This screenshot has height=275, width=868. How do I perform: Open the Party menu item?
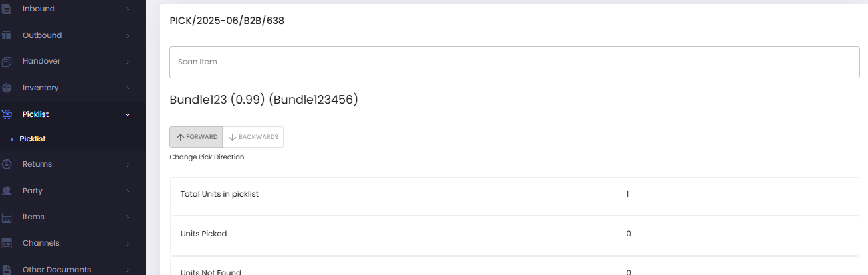click(32, 191)
